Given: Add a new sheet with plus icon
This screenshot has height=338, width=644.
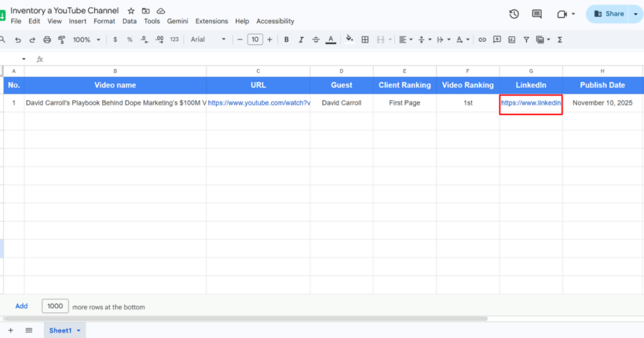Looking at the screenshot, I should pyautogui.click(x=11, y=330).
